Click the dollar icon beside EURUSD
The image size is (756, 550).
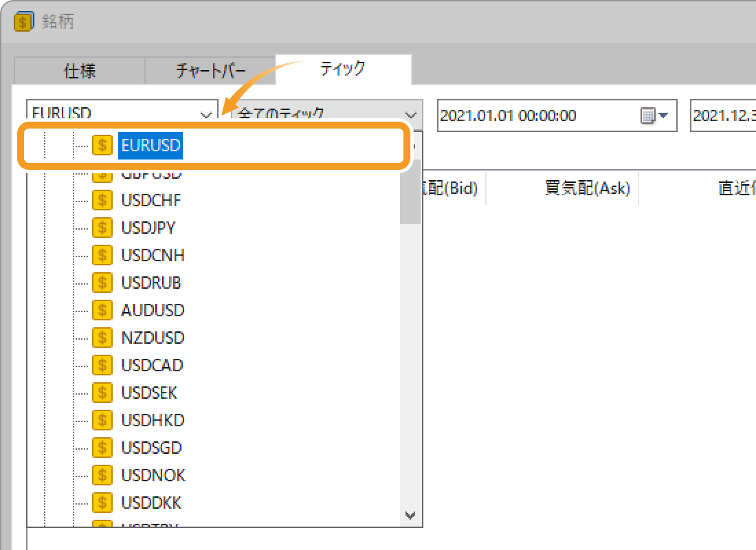[x=102, y=145]
